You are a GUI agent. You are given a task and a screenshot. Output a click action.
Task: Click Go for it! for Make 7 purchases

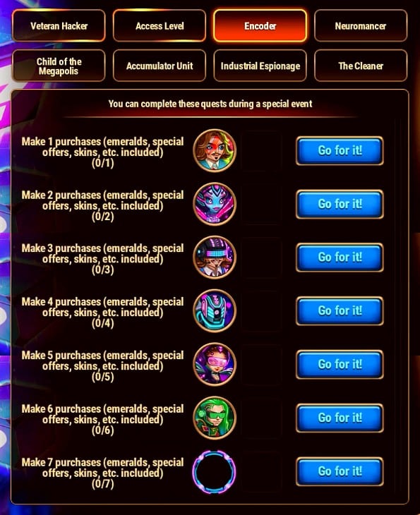pos(340,471)
